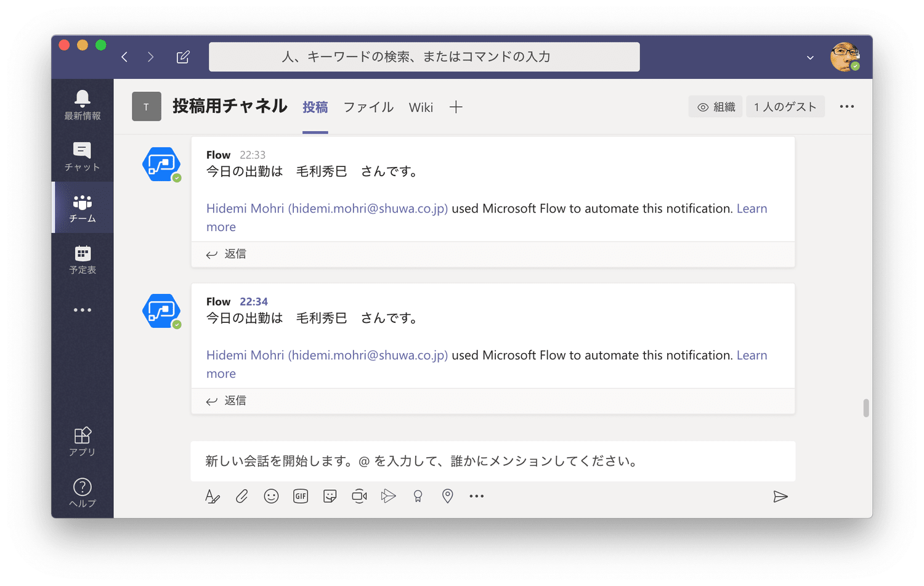Click the GIF icon in compose toolbar
Image resolution: width=924 pixels, height=586 pixels.
301,496
